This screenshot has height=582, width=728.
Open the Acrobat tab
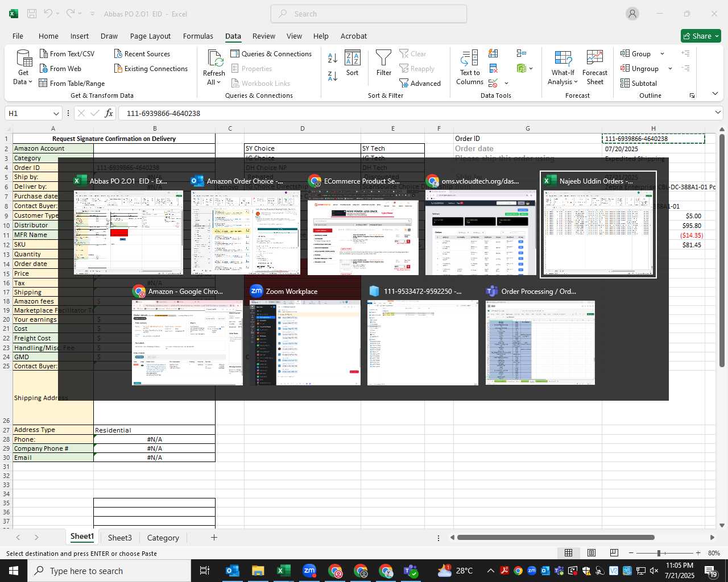pyautogui.click(x=354, y=36)
